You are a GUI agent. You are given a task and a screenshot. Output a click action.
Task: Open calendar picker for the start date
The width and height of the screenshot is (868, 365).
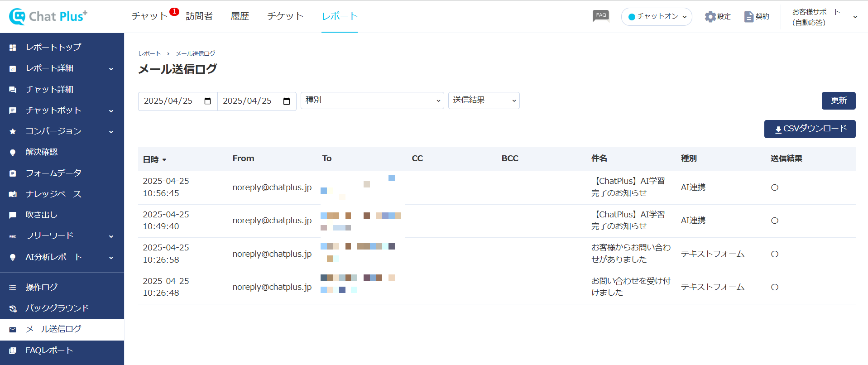click(207, 101)
